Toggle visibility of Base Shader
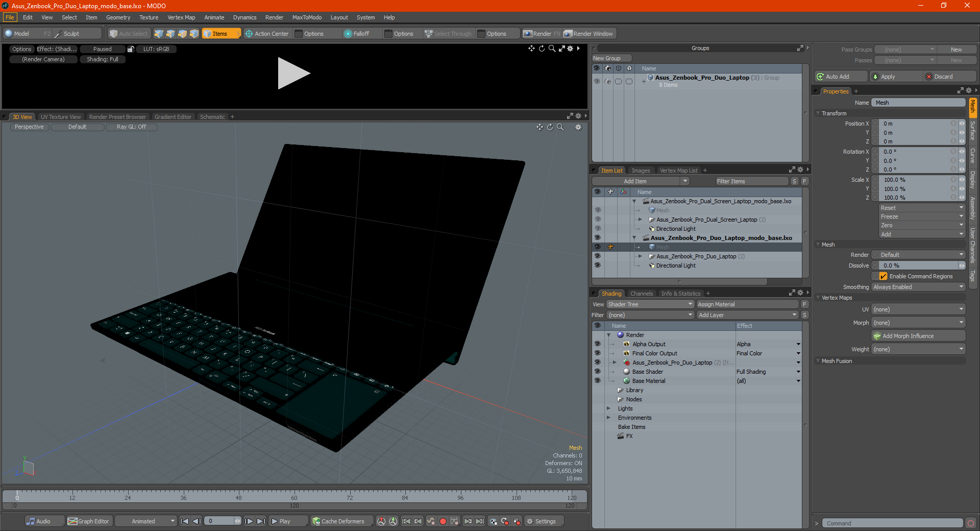The width and height of the screenshot is (980, 531). click(597, 372)
